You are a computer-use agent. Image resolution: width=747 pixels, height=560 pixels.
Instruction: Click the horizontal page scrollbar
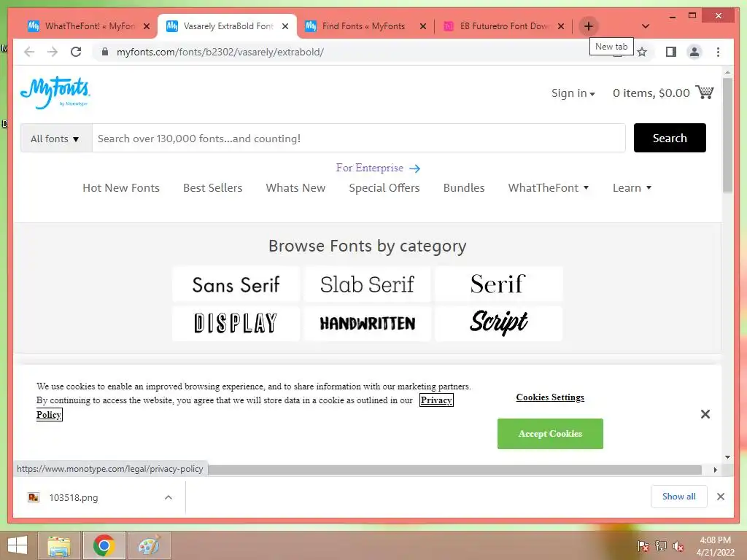[x=454, y=470]
